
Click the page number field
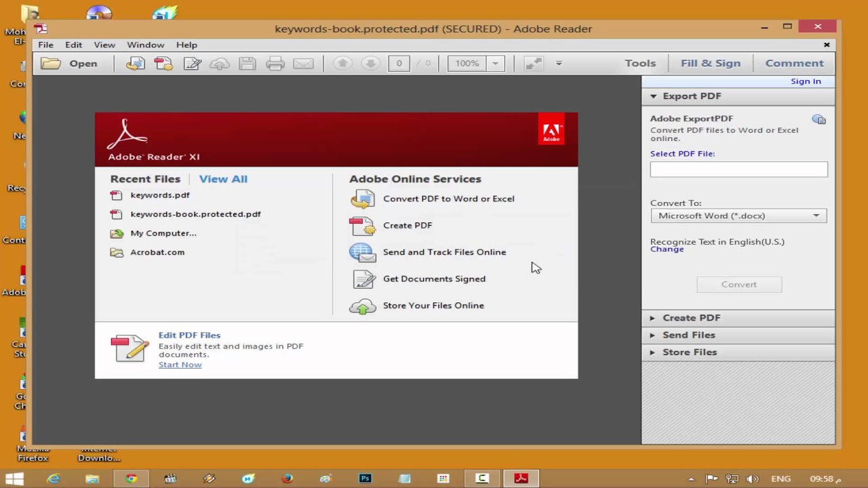pos(399,64)
